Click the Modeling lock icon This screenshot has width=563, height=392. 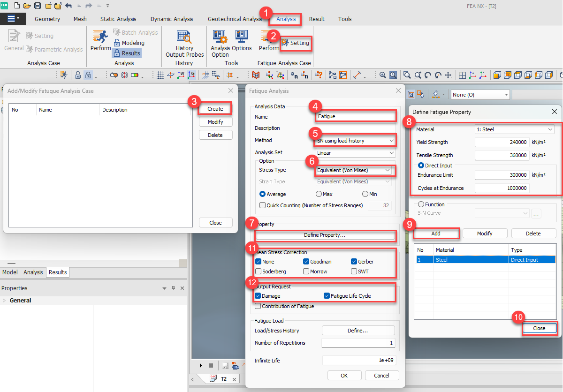tap(117, 43)
